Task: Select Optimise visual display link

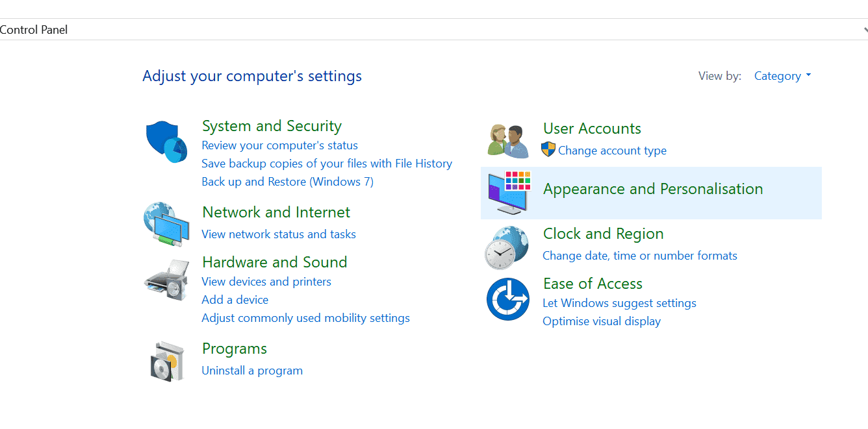Action: coord(602,321)
